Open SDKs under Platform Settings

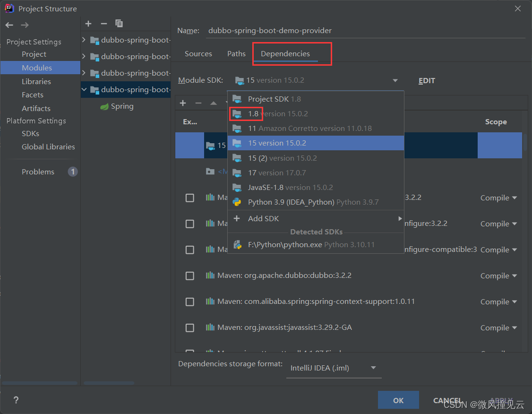tap(31, 134)
